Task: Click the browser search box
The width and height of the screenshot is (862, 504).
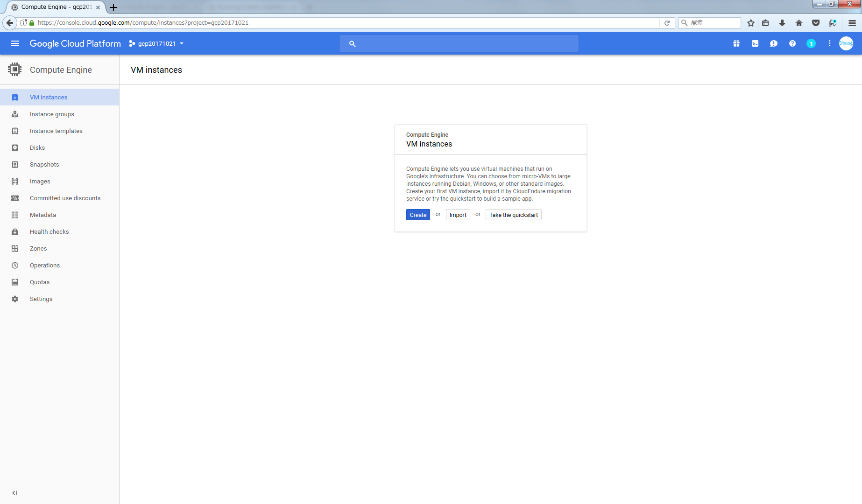Action: tap(709, 22)
